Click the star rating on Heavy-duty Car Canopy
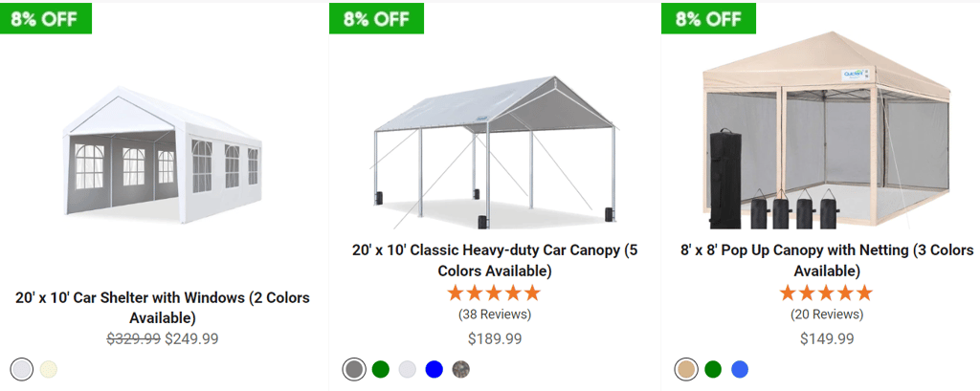This screenshot has height=391, width=980. point(494,293)
